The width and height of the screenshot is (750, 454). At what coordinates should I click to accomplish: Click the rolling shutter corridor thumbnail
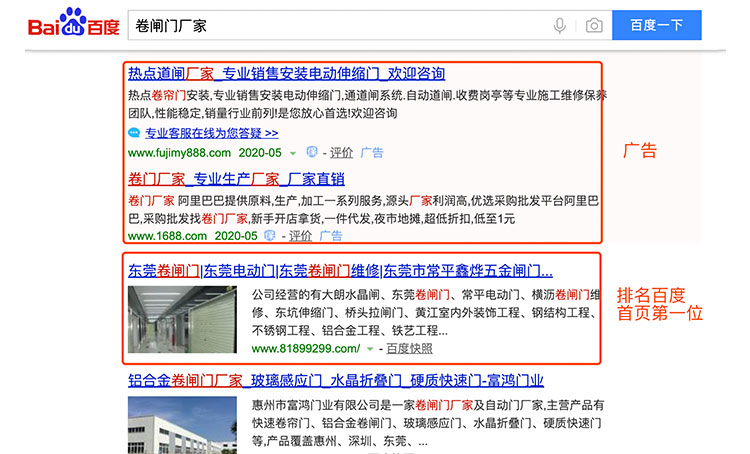coord(182,323)
